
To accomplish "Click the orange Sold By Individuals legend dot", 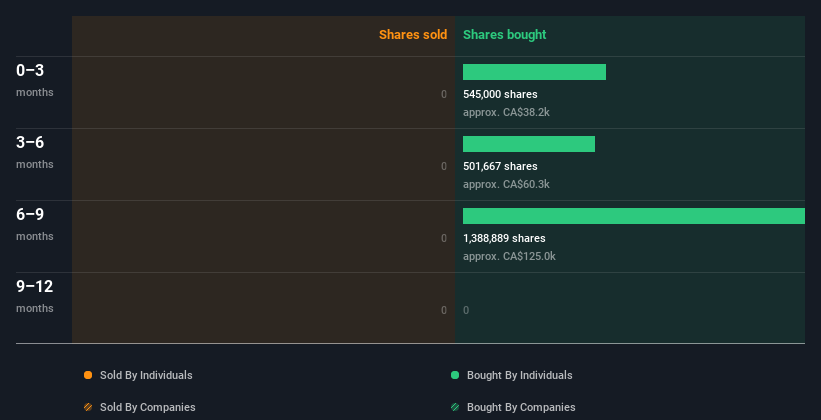I will click(88, 375).
